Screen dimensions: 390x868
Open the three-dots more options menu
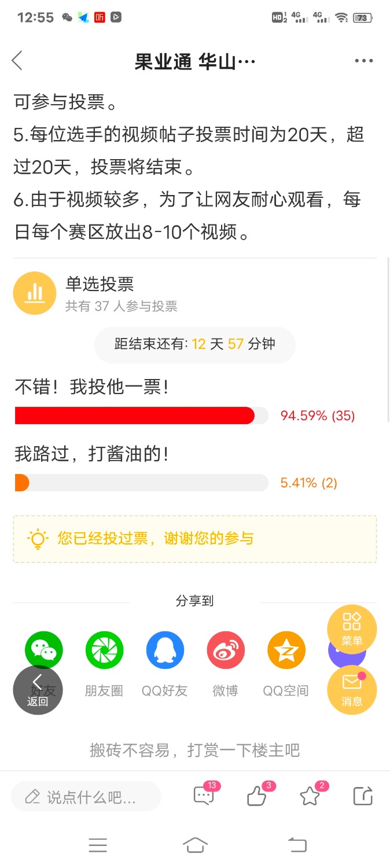tap(363, 61)
